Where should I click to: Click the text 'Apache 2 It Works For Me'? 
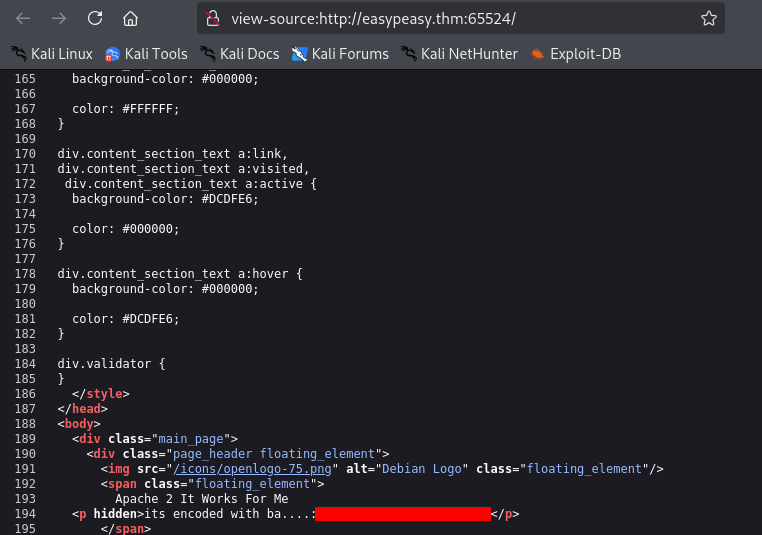click(202, 499)
